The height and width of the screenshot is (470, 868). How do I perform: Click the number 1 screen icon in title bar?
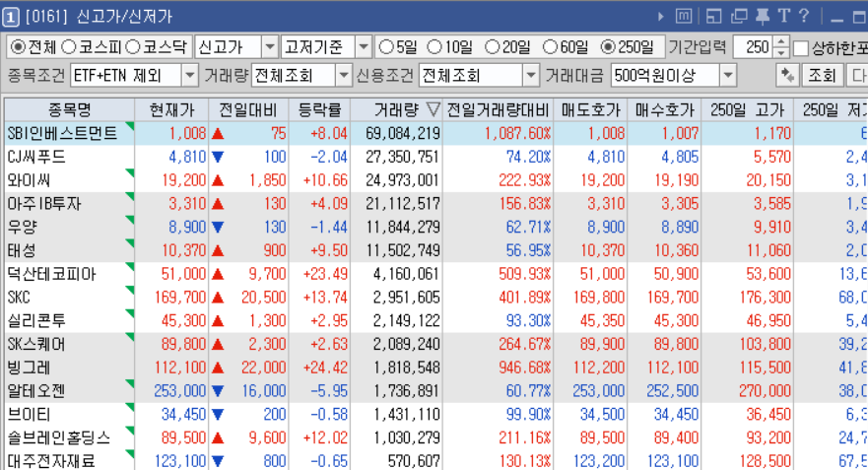click(11, 17)
